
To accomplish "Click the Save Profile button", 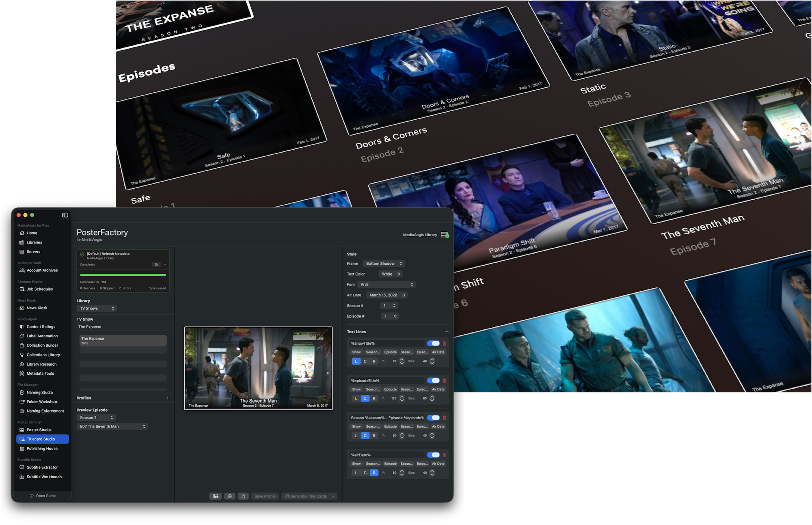I will 265,496.
